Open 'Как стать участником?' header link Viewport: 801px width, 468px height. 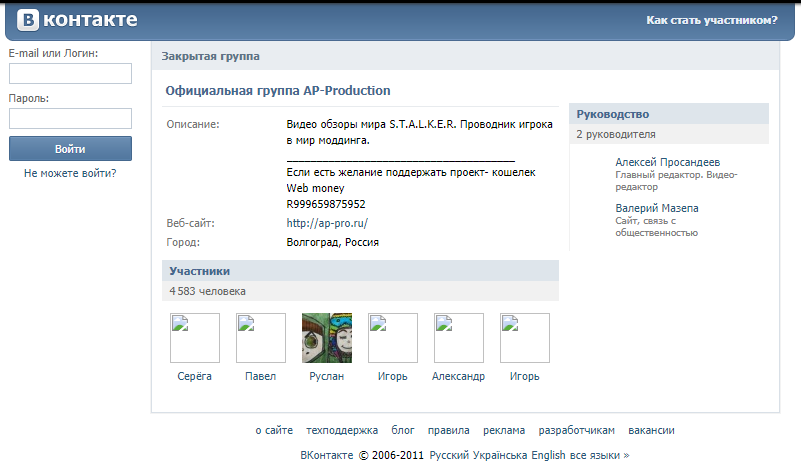coord(712,20)
